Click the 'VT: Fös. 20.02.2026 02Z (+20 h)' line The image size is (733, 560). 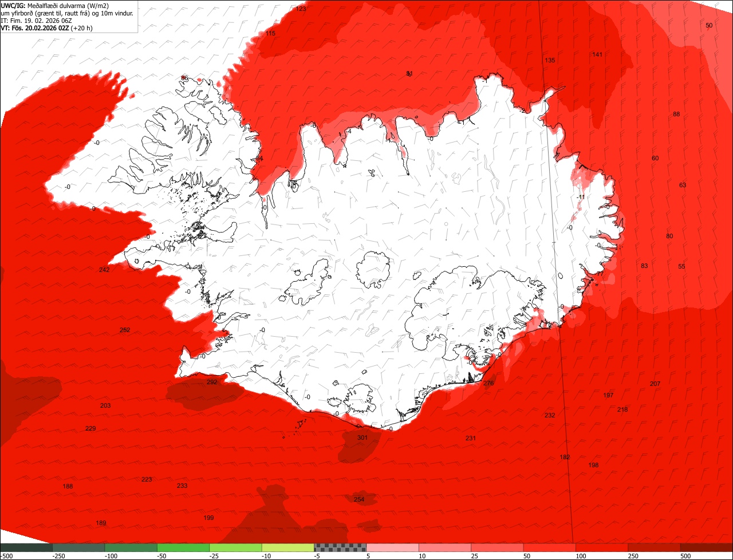point(47,27)
